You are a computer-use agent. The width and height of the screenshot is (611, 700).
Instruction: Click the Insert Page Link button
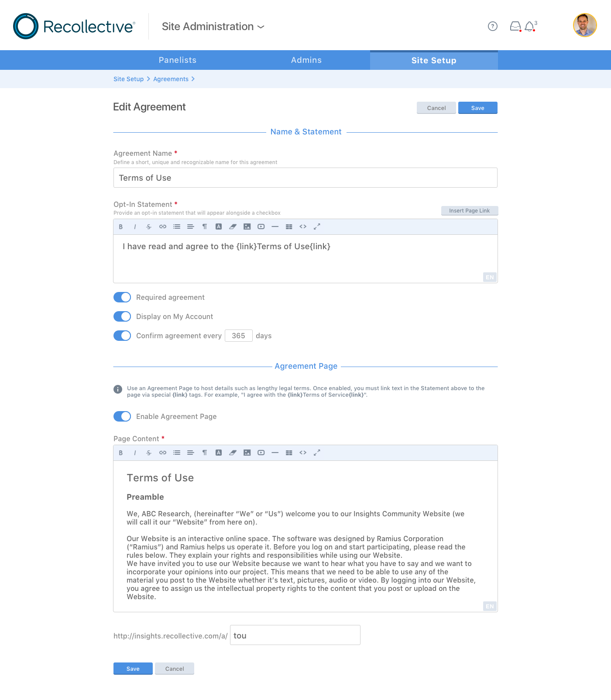(470, 211)
